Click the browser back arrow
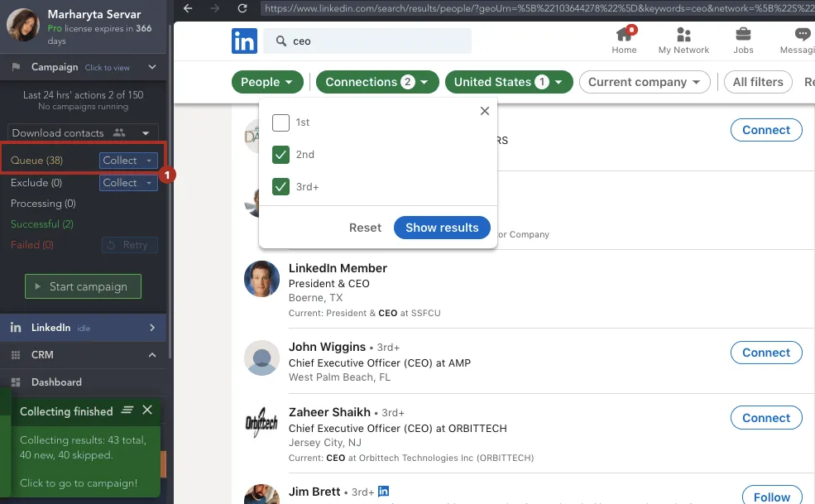Screen dimensions: 815x504 tap(188, 8)
